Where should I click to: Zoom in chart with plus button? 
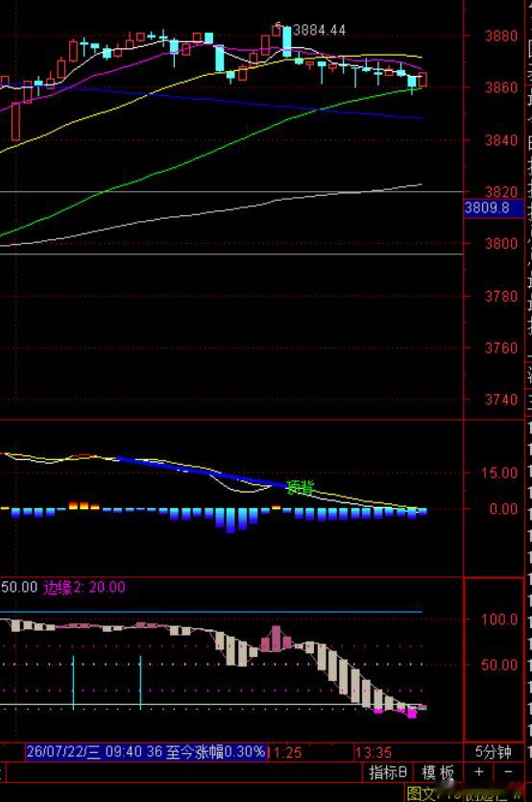point(479,772)
